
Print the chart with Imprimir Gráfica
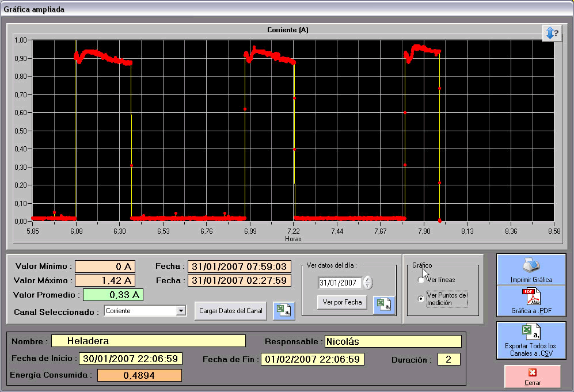(531, 269)
